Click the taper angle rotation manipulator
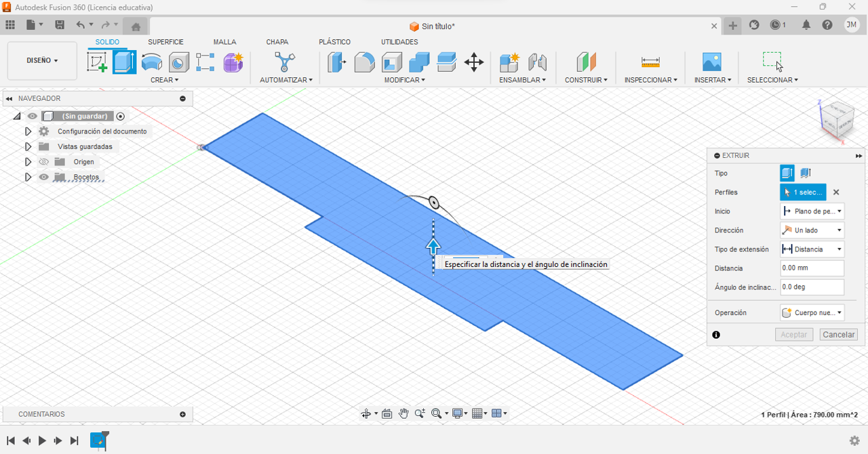 click(x=434, y=202)
